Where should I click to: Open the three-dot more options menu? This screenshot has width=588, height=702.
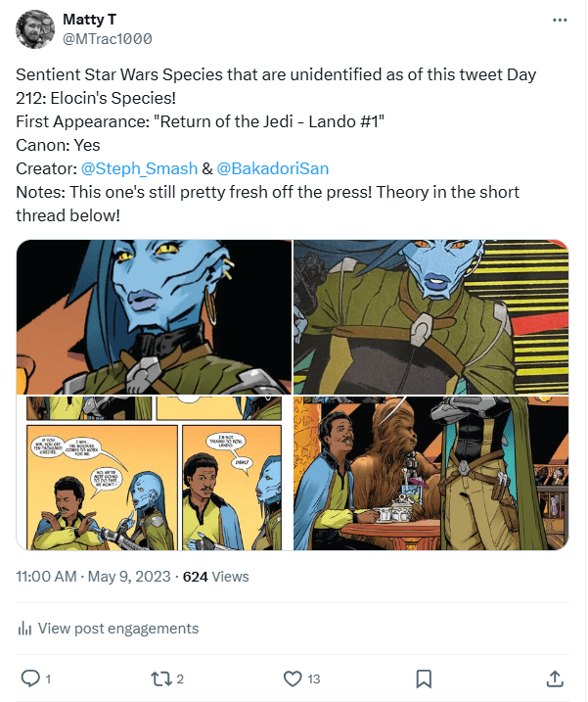point(560,20)
